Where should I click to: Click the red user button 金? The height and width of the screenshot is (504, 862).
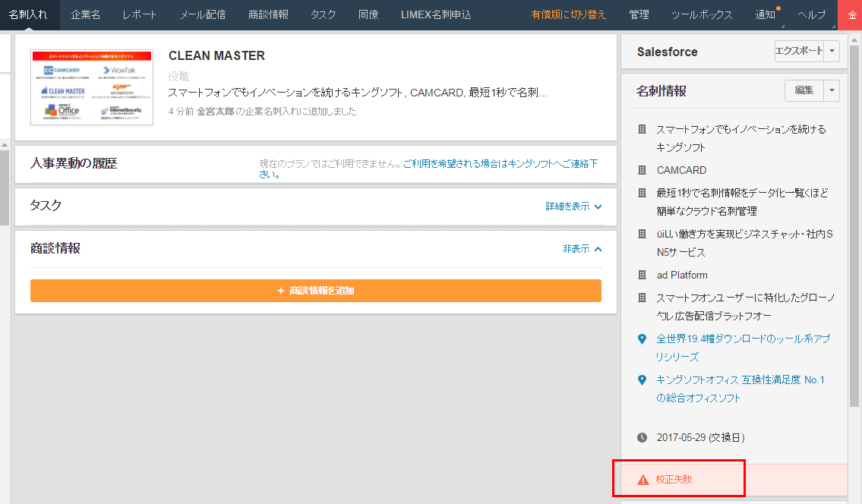point(850,15)
